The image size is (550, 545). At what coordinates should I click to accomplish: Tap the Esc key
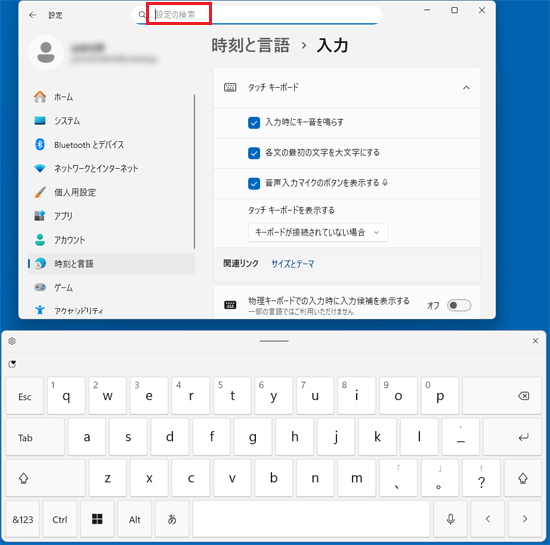[x=25, y=396]
